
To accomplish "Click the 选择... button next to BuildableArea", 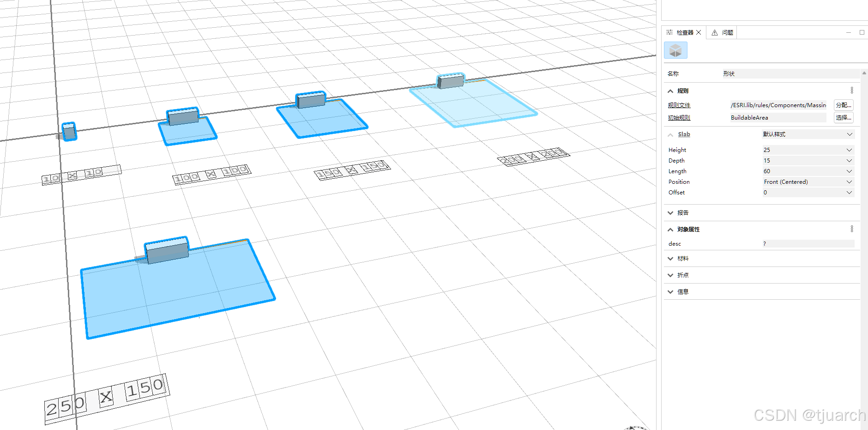I will [843, 117].
